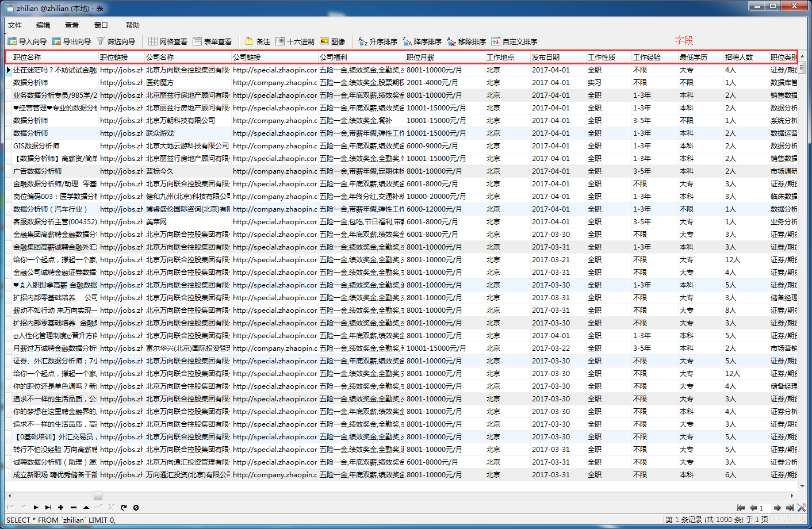Click the 工作地点 column header
Viewport: 812px width, 529px height.
[x=508, y=57]
